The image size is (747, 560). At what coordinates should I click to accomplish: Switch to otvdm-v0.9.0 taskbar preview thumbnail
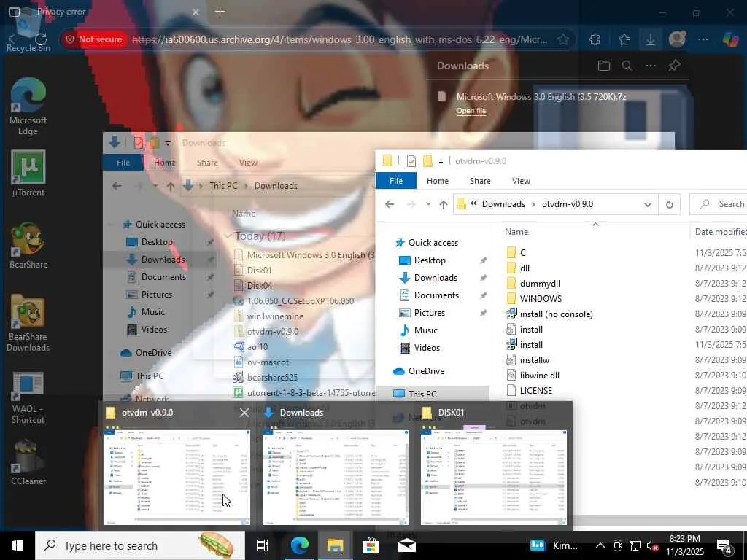coord(177,477)
